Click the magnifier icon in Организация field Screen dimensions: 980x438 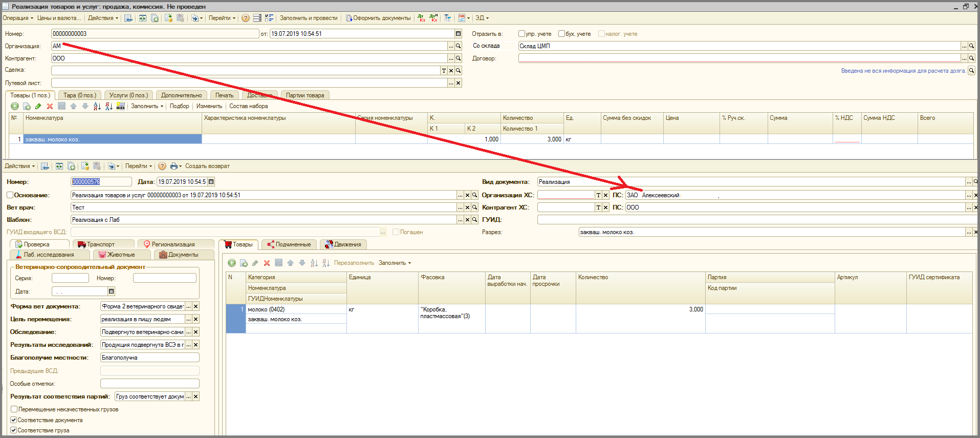coord(459,46)
